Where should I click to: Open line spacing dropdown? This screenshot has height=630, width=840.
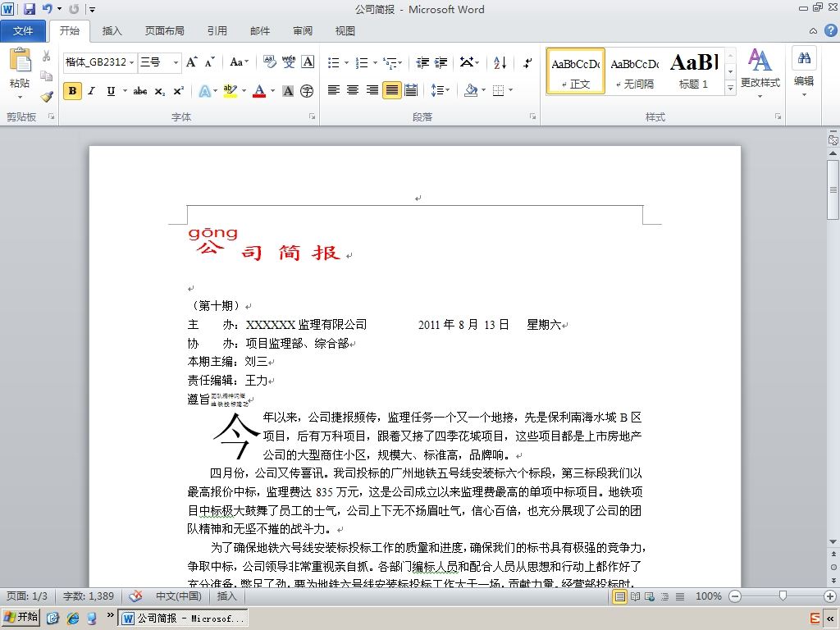click(x=441, y=90)
